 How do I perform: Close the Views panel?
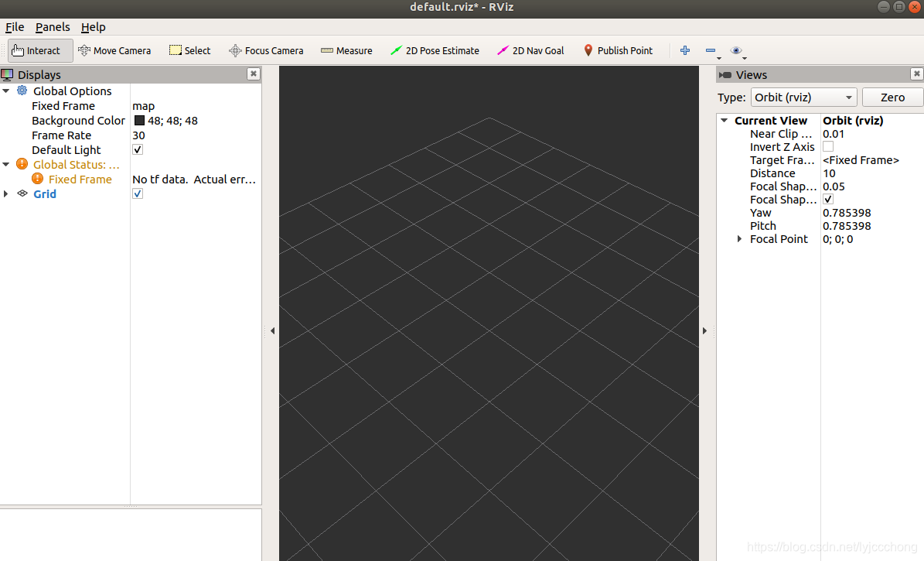coord(916,74)
